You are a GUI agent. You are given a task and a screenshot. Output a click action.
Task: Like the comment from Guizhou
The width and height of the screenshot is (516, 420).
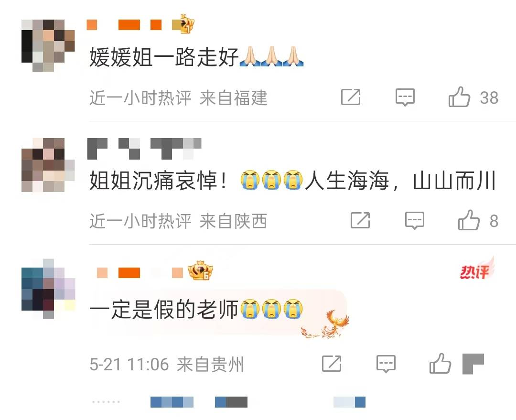440,364
